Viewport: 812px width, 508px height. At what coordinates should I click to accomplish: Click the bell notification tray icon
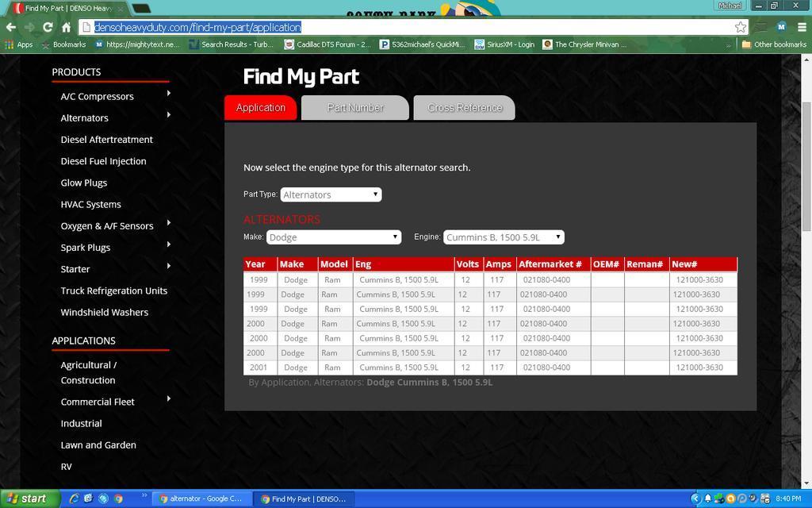tap(708, 498)
